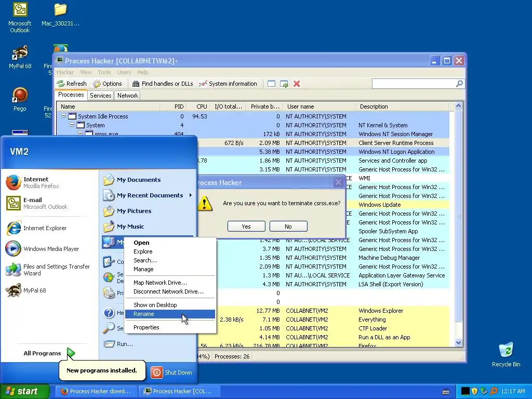Select Show on Desktop
The width and height of the screenshot is (532, 399).
[x=170, y=305]
